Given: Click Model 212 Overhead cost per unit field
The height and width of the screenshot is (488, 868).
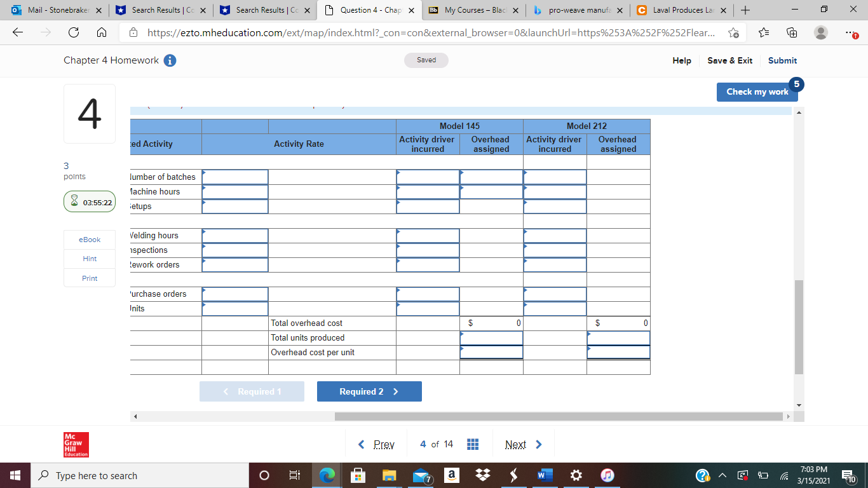Looking at the screenshot, I should tap(618, 352).
